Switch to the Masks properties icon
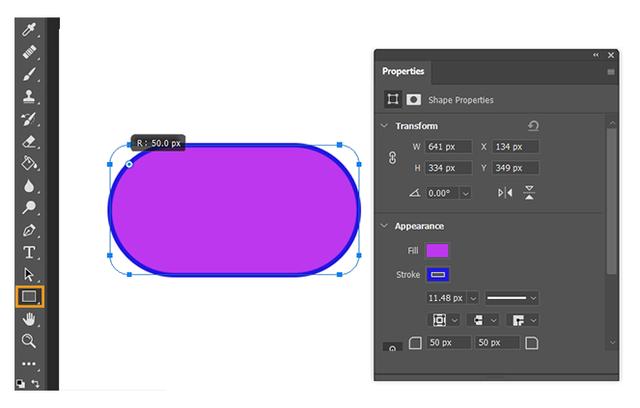The height and width of the screenshot is (408, 640). [413, 100]
